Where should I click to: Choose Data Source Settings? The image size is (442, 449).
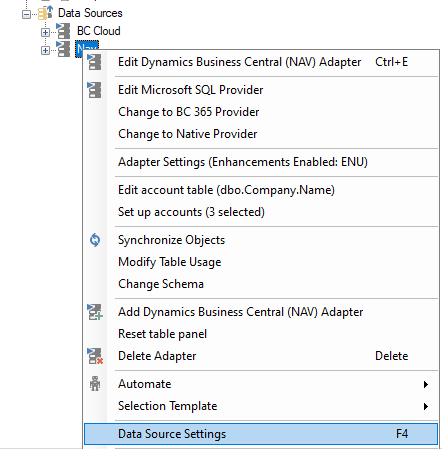coord(261,434)
